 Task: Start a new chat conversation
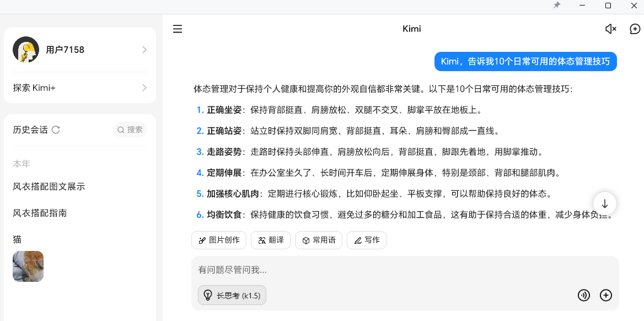coord(635,29)
